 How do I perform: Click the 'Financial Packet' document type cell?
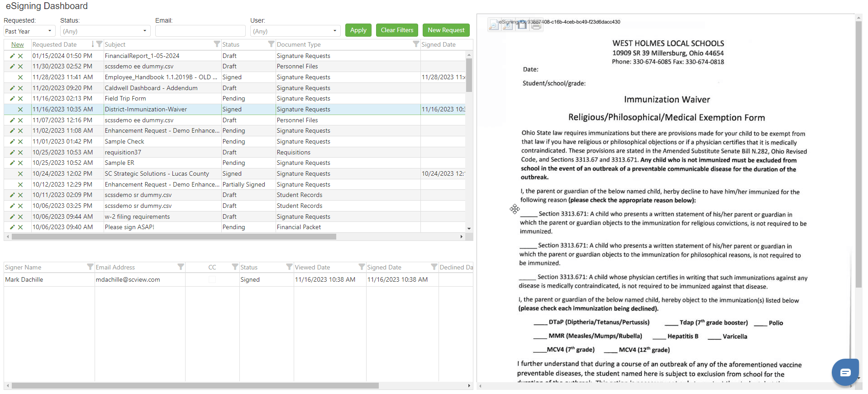point(348,227)
